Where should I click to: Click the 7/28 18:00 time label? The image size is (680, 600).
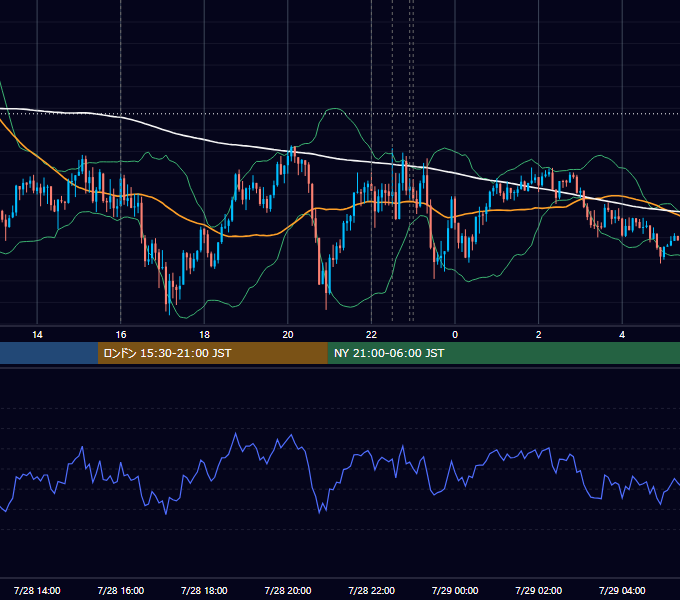pyautogui.click(x=204, y=590)
